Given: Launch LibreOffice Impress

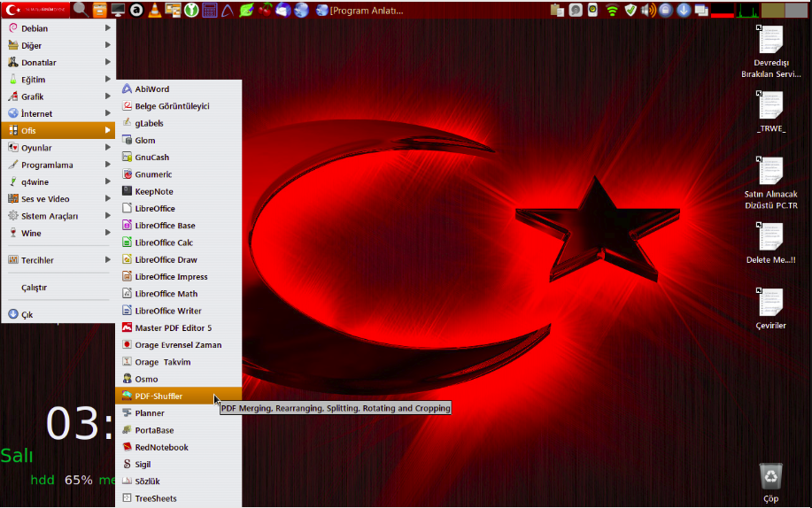Looking at the screenshot, I should click(179, 276).
